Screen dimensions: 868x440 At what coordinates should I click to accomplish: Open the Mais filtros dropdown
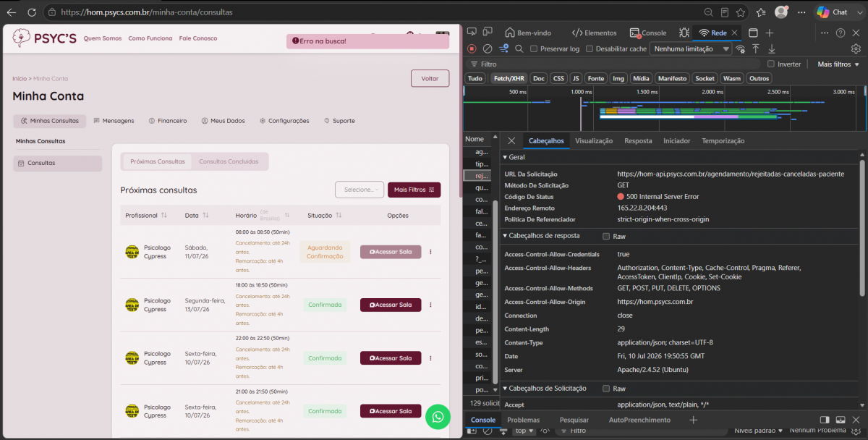[x=838, y=64]
